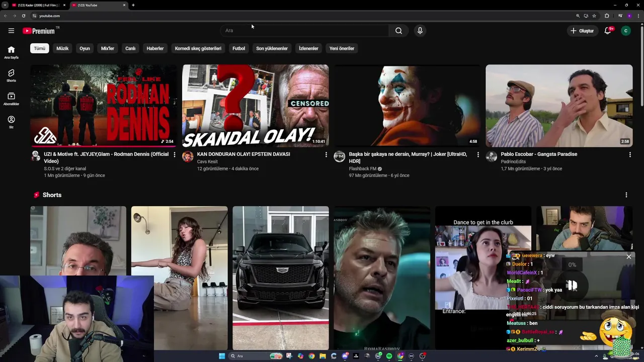Open the gray-haired man short
The image size is (644, 362).
382,278
